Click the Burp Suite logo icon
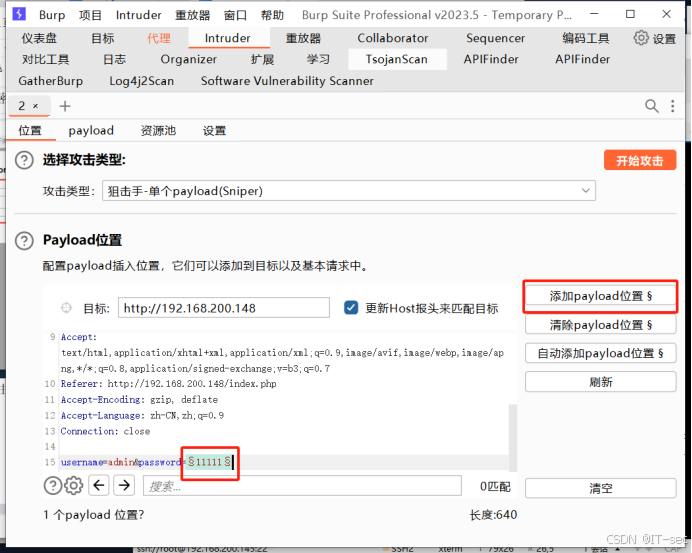The image size is (692, 553). tap(19, 14)
